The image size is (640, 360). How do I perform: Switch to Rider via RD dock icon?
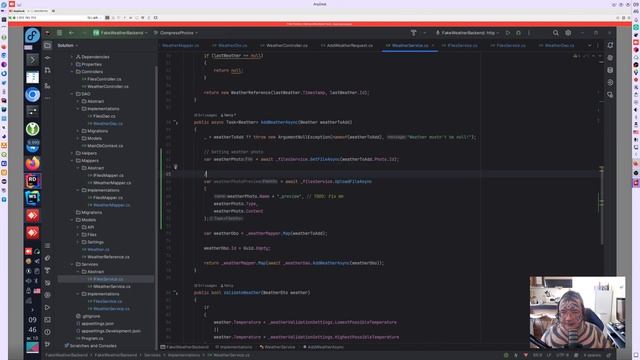33,181
